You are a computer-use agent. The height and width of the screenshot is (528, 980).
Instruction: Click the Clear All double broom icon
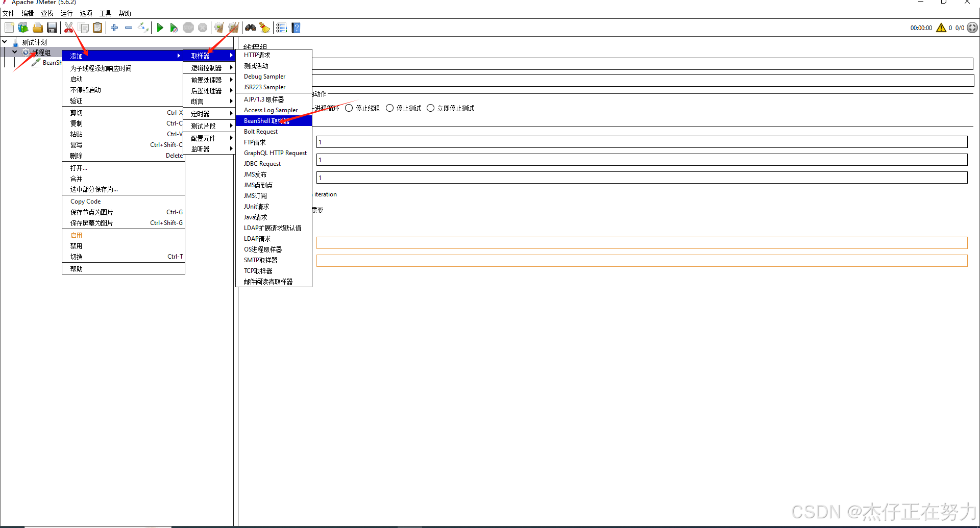(x=234, y=28)
